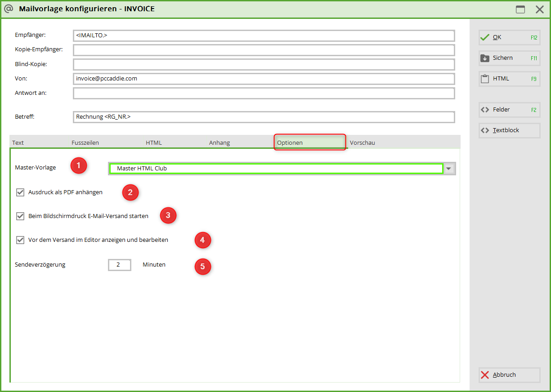The height and width of the screenshot is (392, 551).
Task: Select the Fusszeilen tab
Action: [85, 143]
